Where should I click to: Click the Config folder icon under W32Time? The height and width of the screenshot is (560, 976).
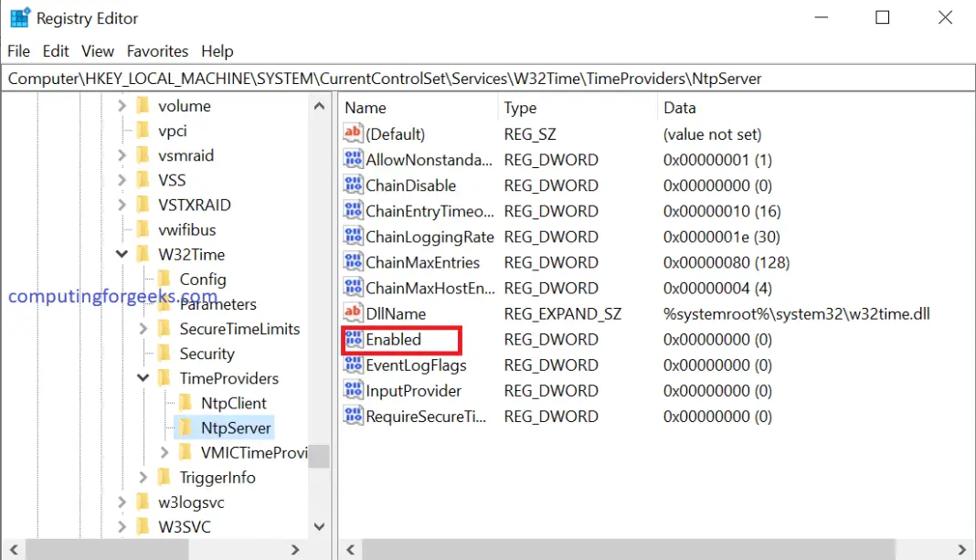pyautogui.click(x=163, y=279)
